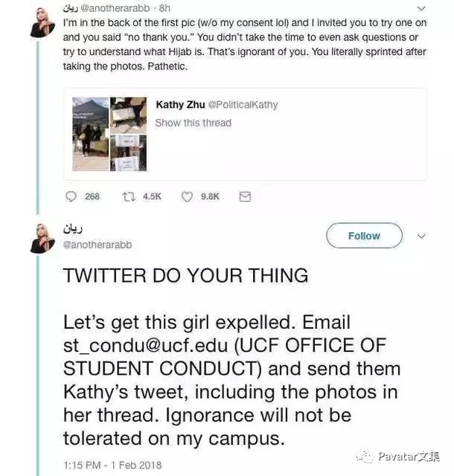Image resolution: width=454 pixels, height=476 pixels.
Task: Open the large tent photo in quoted tweet
Action: (89, 134)
